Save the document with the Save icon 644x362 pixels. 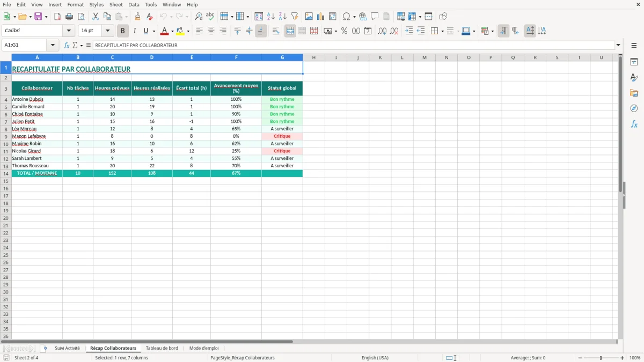[38, 17]
